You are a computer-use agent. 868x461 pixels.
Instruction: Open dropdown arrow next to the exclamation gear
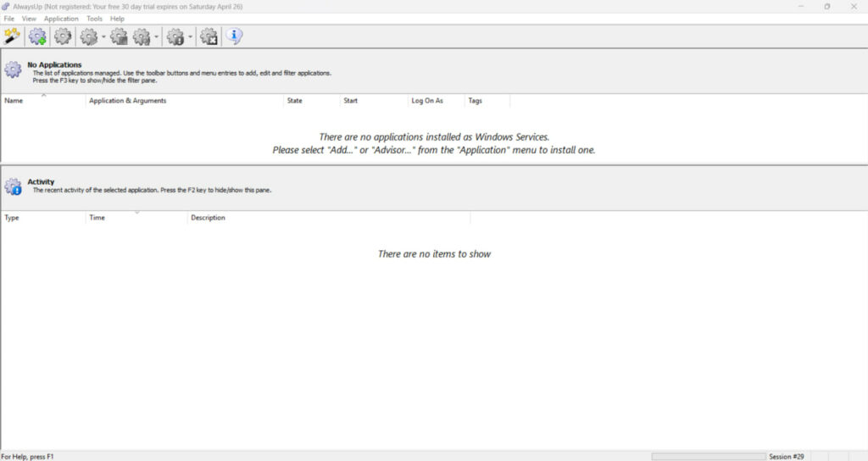click(x=191, y=37)
